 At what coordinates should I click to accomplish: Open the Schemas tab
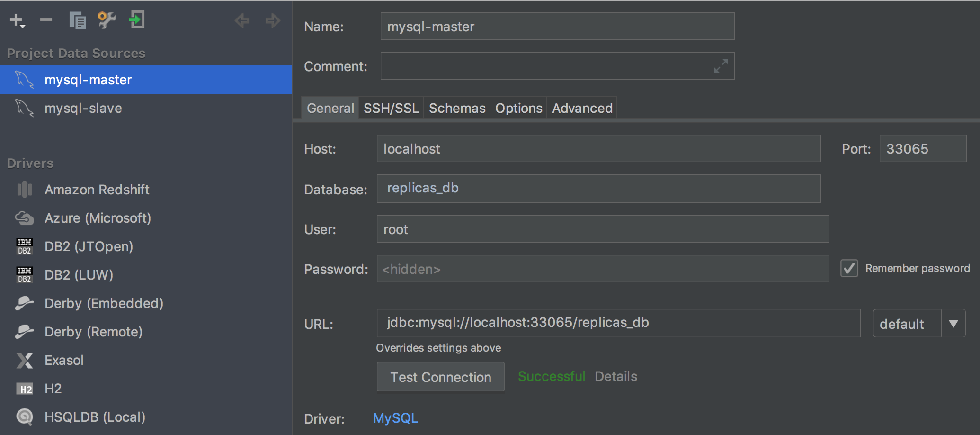click(x=457, y=108)
